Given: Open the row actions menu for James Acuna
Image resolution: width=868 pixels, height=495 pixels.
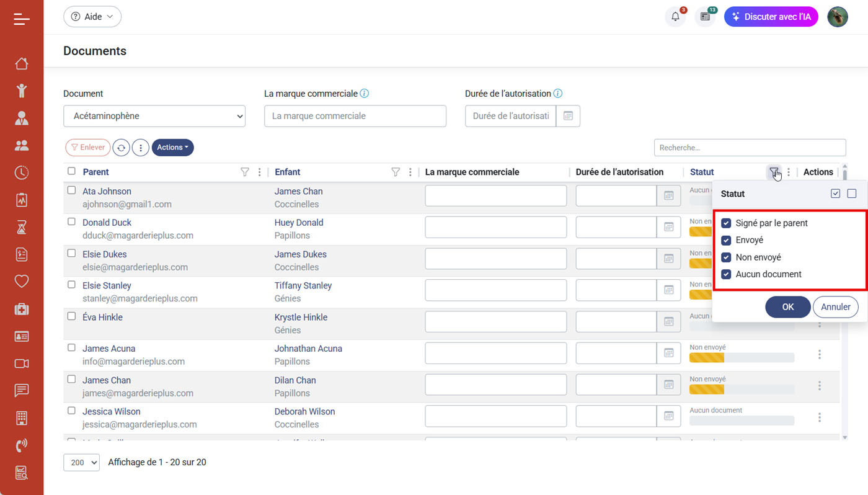Looking at the screenshot, I should point(820,354).
